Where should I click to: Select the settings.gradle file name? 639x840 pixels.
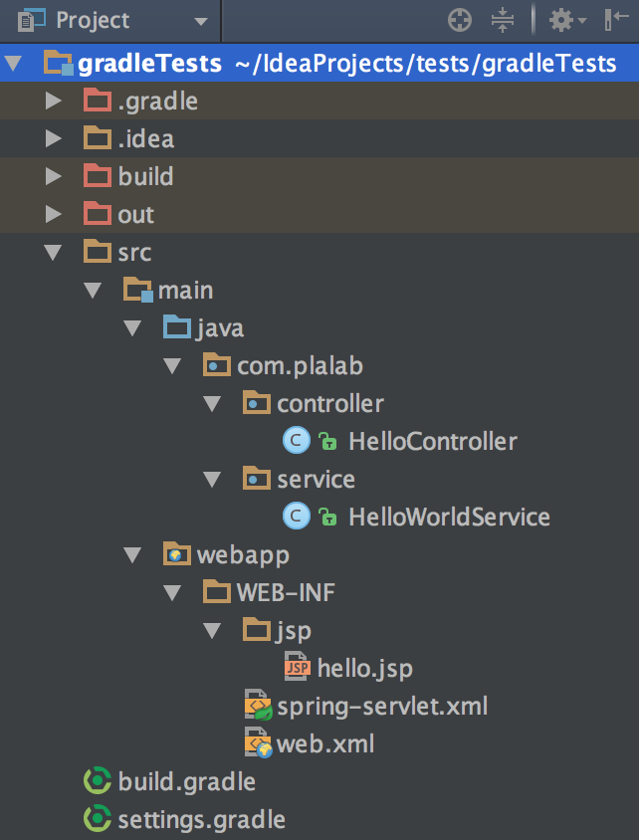pyautogui.click(x=202, y=820)
